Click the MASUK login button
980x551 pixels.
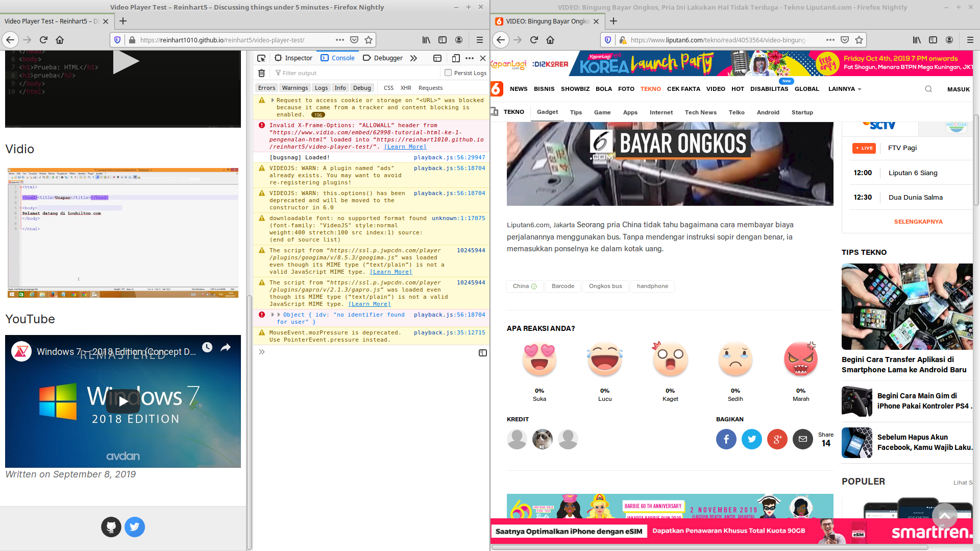point(959,89)
